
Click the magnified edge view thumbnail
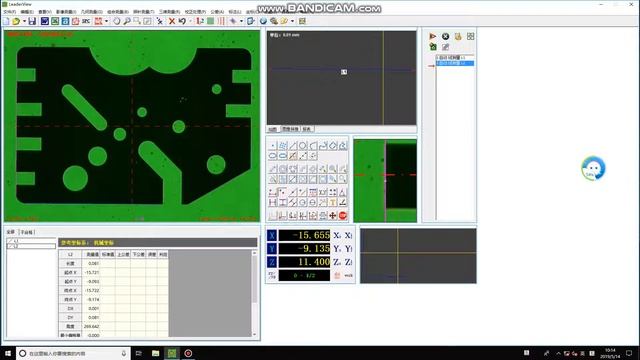click(385, 180)
